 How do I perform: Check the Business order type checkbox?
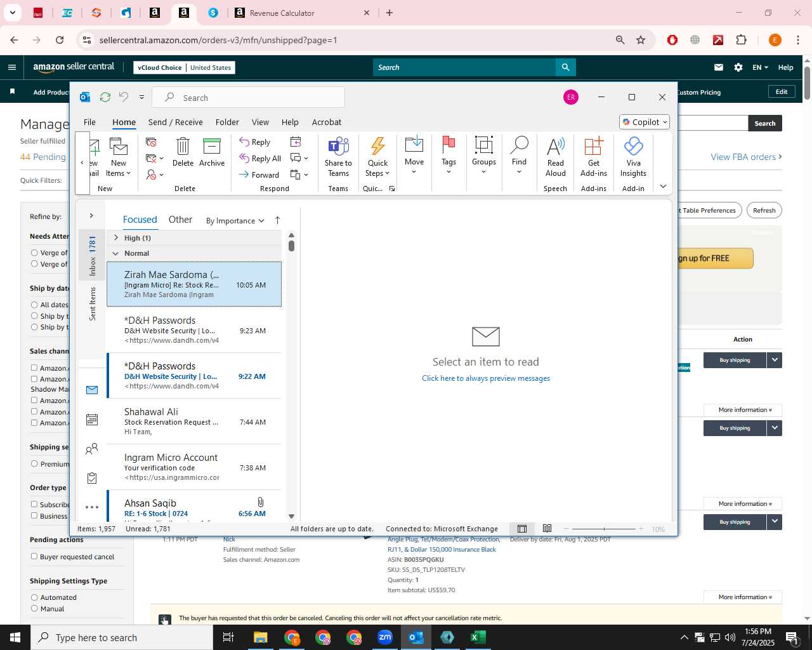[34, 516]
